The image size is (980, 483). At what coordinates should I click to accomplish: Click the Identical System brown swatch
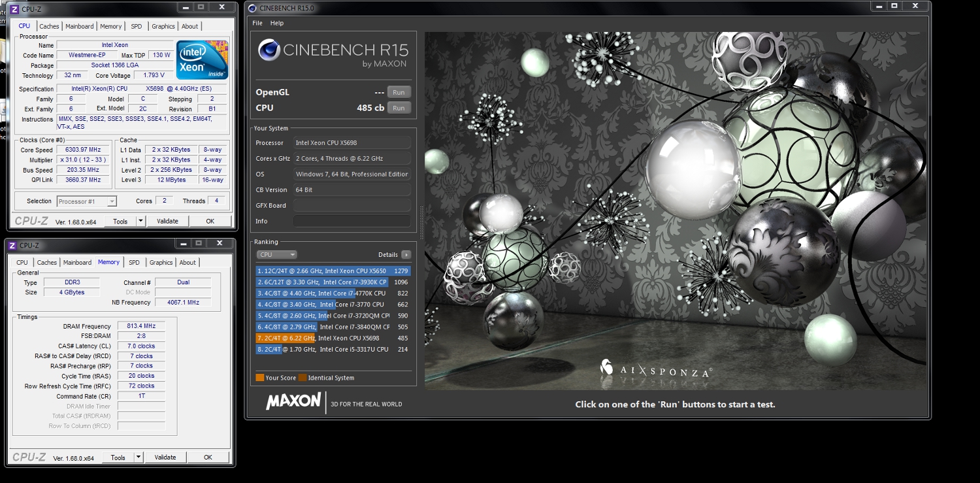302,378
